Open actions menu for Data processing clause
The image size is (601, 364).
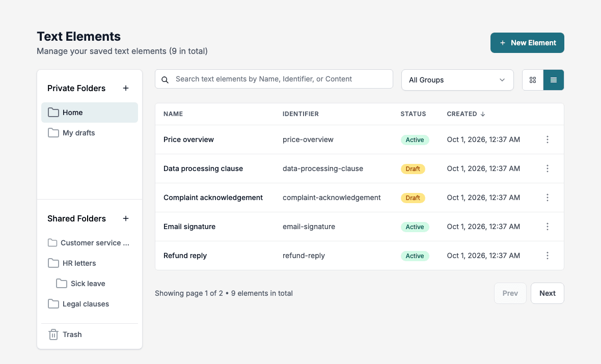(x=548, y=169)
